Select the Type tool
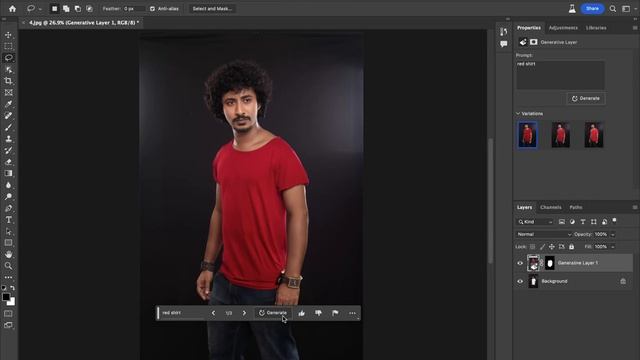The height and width of the screenshot is (360, 640). [x=8, y=220]
